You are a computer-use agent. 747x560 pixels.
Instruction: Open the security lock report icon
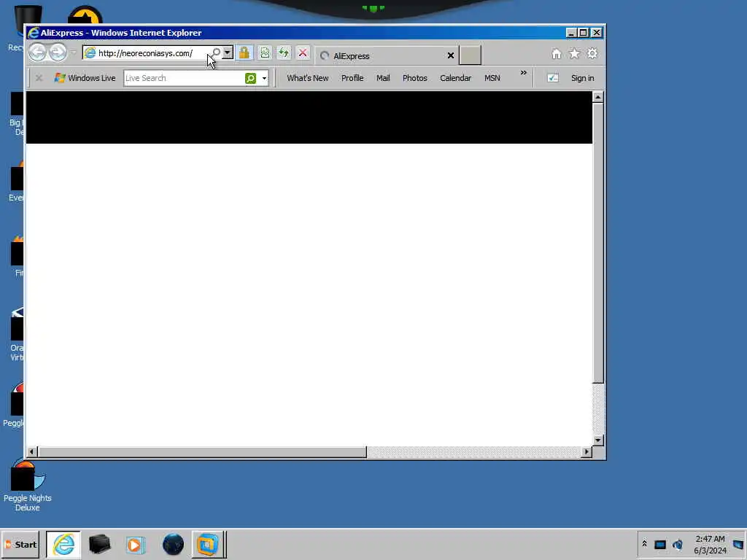(x=244, y=52)
